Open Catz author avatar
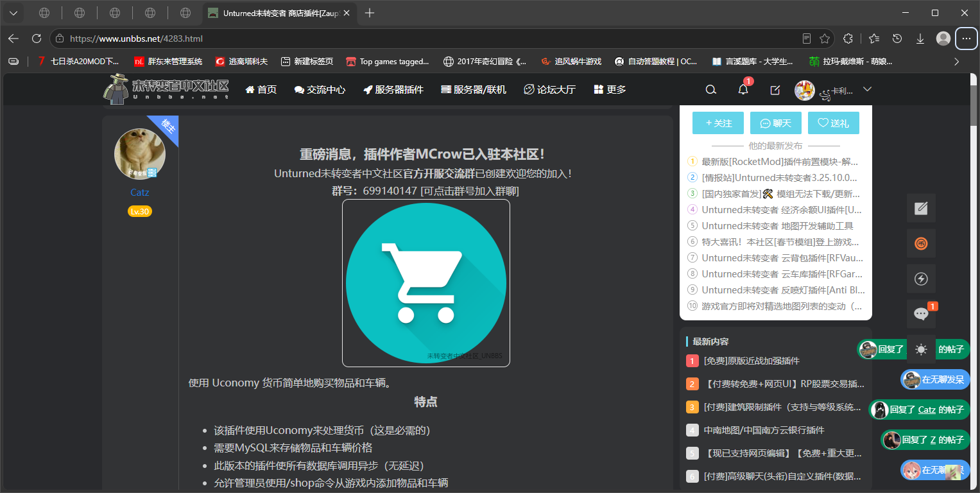Screen dimensions: 980x493 pyautogui.click(x=140, y=154)
